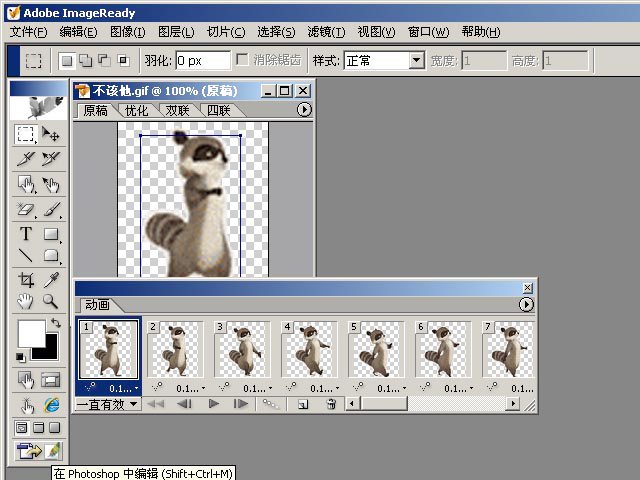Screen dimensions: 640x480
Task: Open the 一直有效 looping options dropdown
Action: (108, 404)
